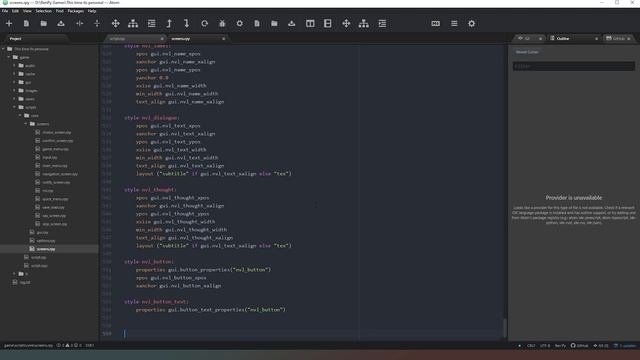Click the wide rectangle icon left of the list icon
Screen dimensions: 640x360
coord(436,24)
